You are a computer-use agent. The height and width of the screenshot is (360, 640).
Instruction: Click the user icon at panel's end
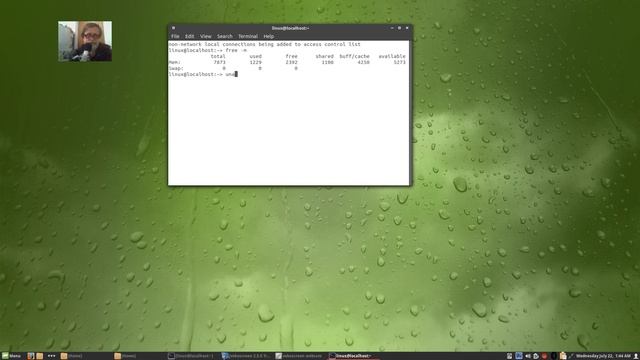(636, 356)
